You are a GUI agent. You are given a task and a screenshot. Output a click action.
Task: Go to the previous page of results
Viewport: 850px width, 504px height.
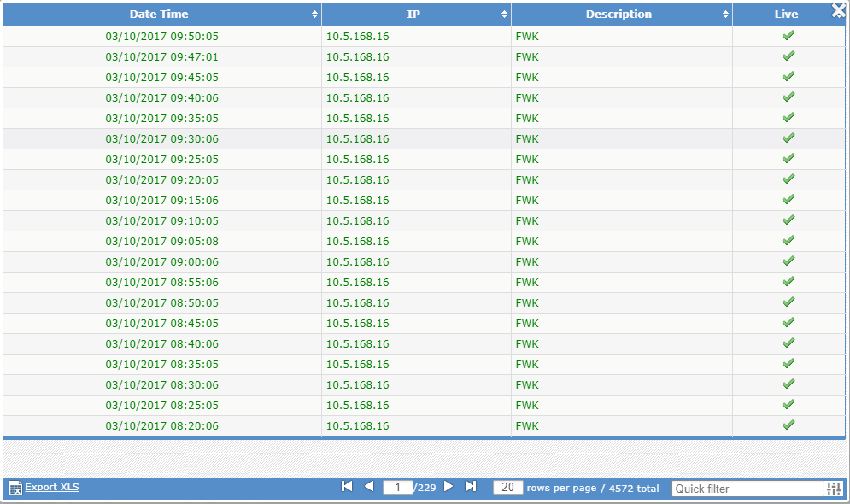(368, 485)
